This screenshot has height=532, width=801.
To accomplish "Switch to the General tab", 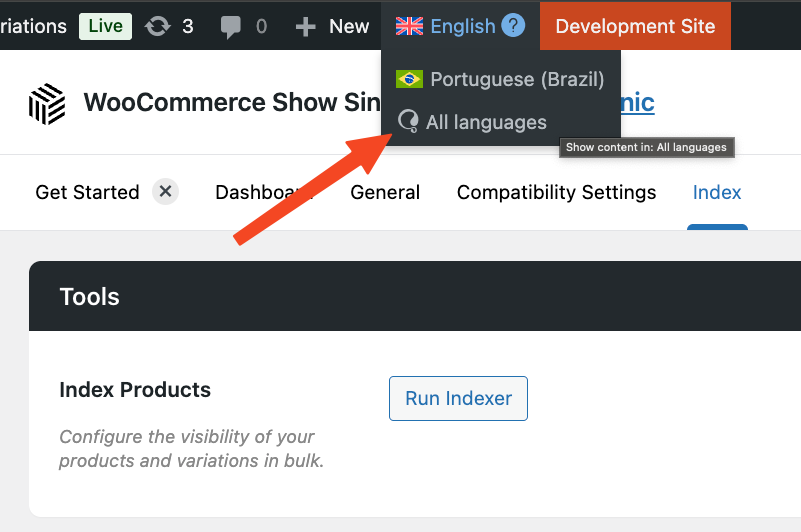I will [x=385, y=192].
